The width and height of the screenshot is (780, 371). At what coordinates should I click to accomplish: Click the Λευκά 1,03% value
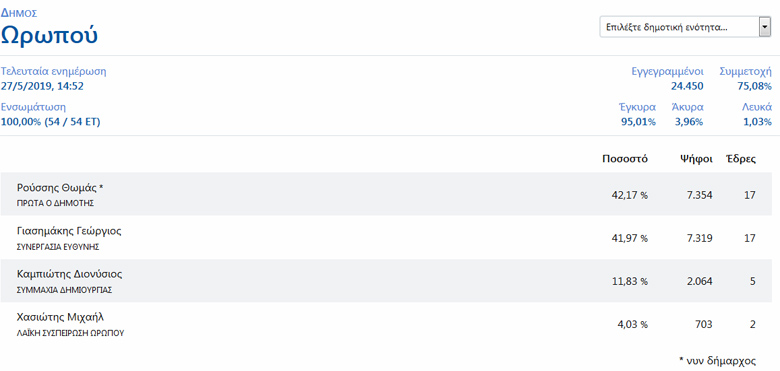pyautogui.click(x=758, y=122)
